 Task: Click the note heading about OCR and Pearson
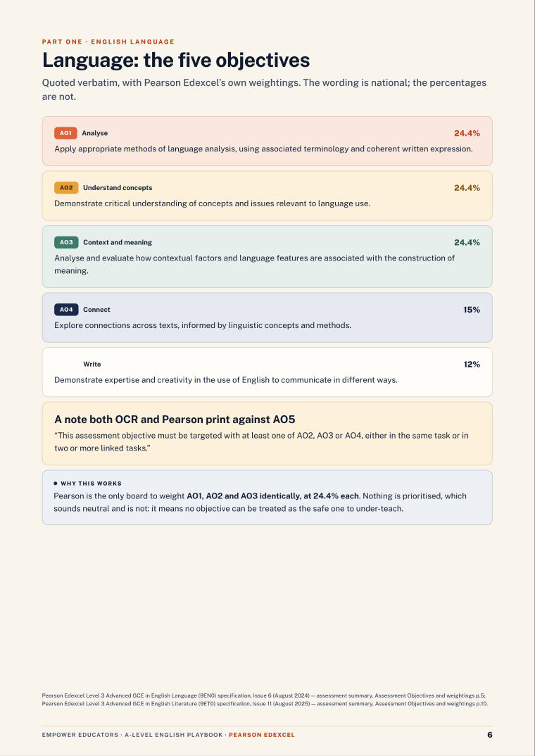coord(175,419)
